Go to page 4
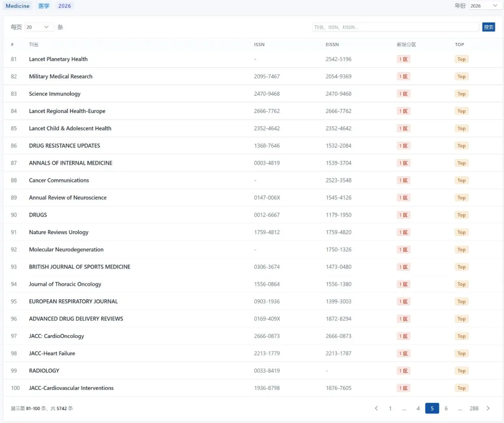This screenshot has width=504, height=423. click(418, 409)
